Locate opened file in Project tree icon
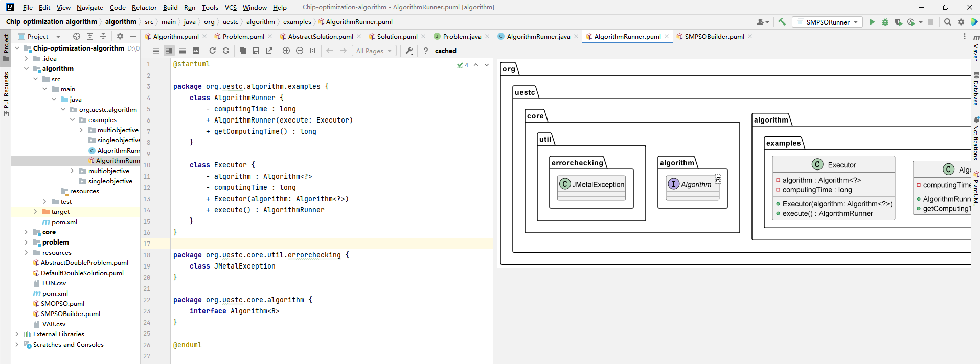 coord(77,36)
